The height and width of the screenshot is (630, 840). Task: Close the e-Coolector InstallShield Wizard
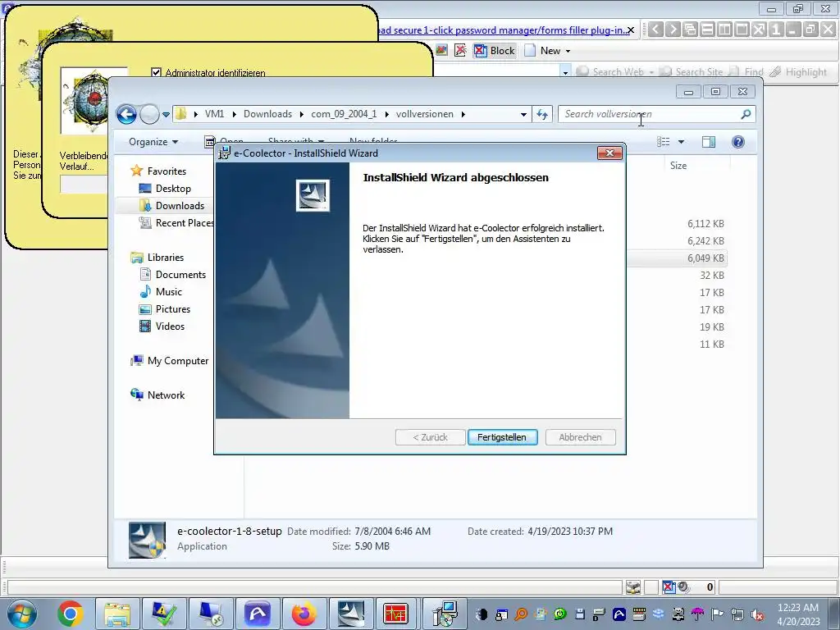609,153
